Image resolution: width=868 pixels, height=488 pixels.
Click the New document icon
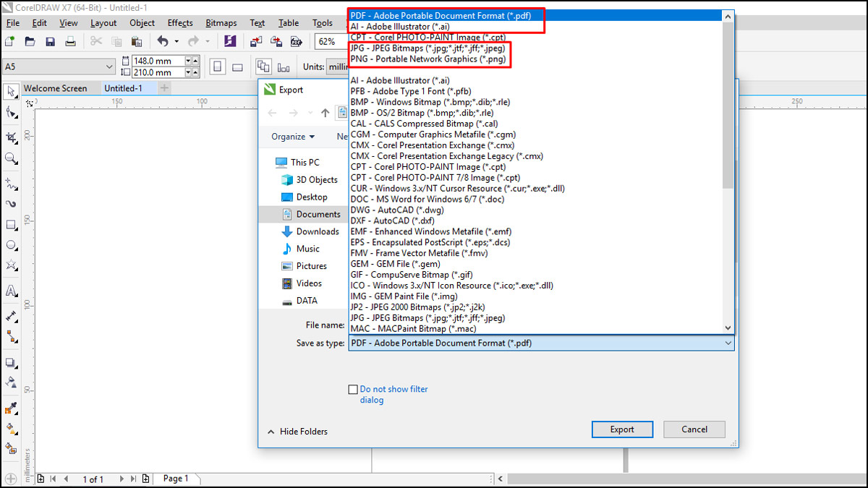tap(10, 41)
